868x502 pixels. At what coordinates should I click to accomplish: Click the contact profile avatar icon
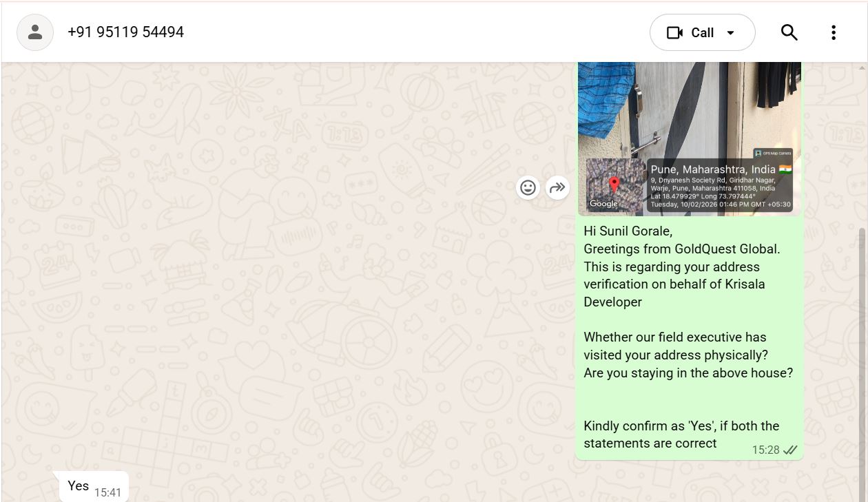tap(35, 32)
